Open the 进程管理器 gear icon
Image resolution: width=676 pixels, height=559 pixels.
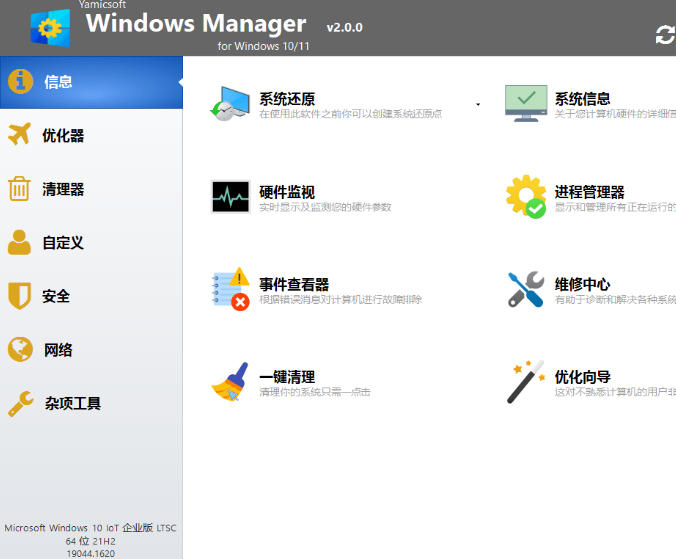point(526,197)
